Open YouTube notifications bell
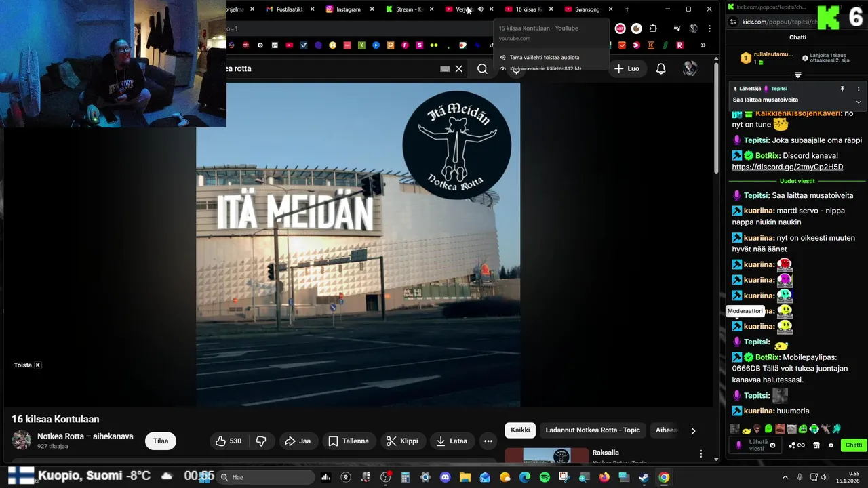This screenshot has height=488, width=868. [x=660, y=68]
